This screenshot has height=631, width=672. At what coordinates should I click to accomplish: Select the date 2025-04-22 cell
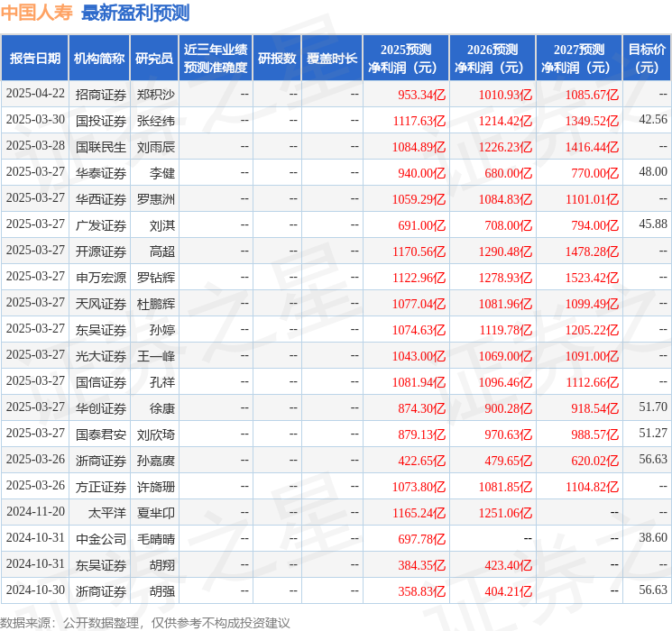(x=35, y=94)
